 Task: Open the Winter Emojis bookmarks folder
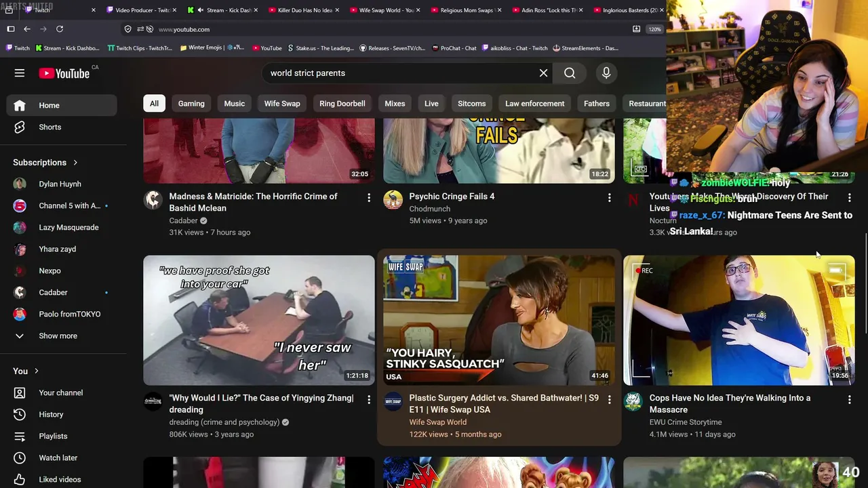click(212, 48)
